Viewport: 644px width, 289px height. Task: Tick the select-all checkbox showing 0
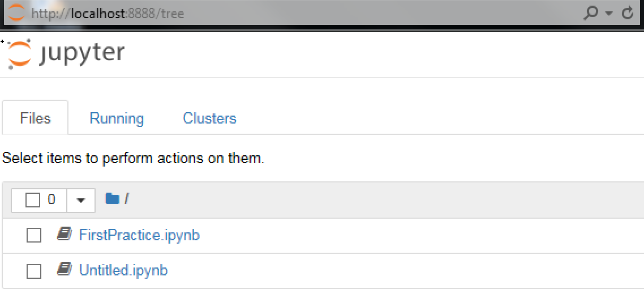coord(33,201)
